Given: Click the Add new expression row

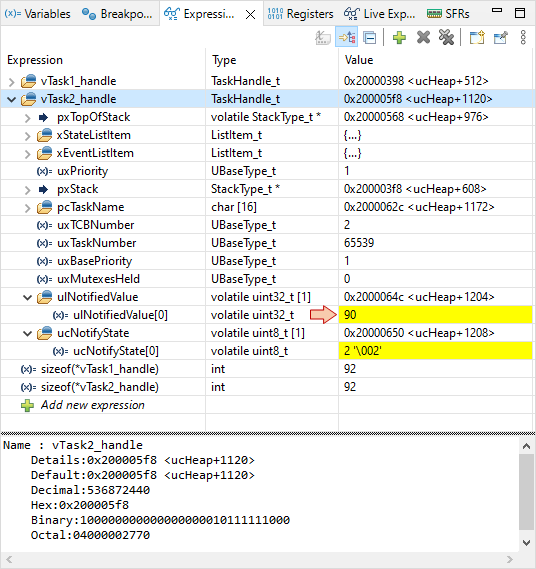Looking at the screenshot, I should click(93, 405).
